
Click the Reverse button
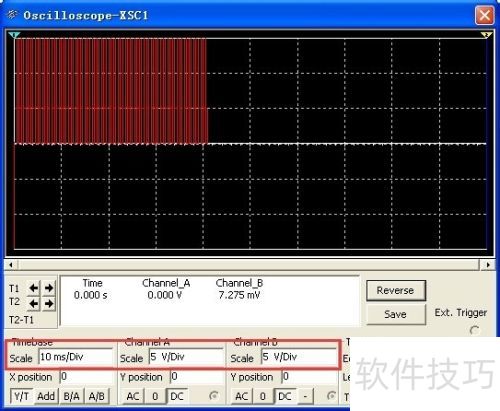pos(396,290)
